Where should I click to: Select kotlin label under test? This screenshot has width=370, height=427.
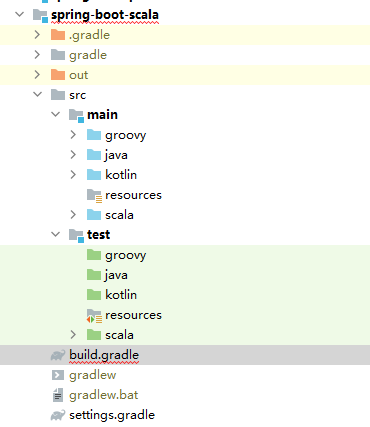(121, 295)
